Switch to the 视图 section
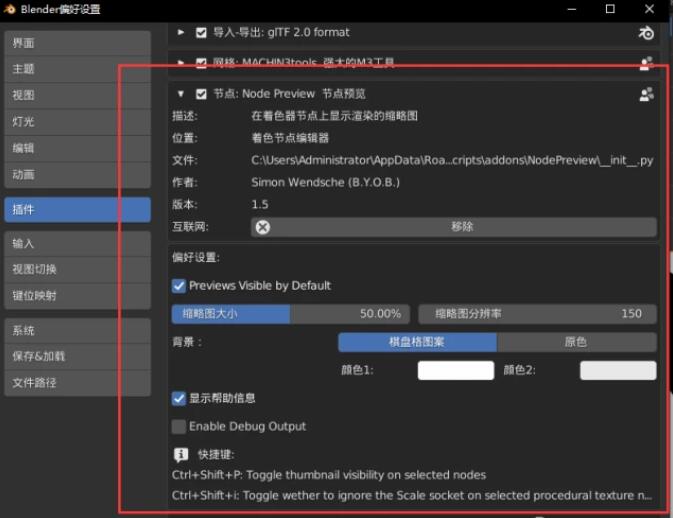Image resolution: width=673 pixels, height=518 pixels. (x=78, y=95)
